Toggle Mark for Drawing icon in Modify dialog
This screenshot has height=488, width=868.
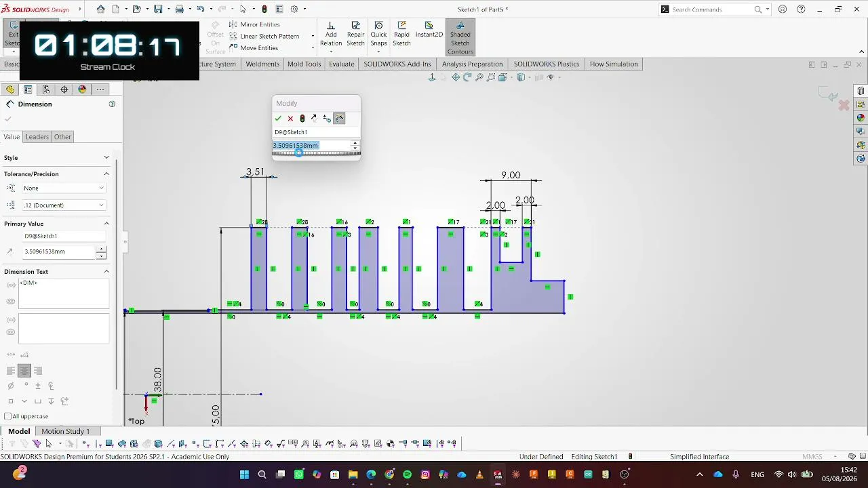pos(339,119)
